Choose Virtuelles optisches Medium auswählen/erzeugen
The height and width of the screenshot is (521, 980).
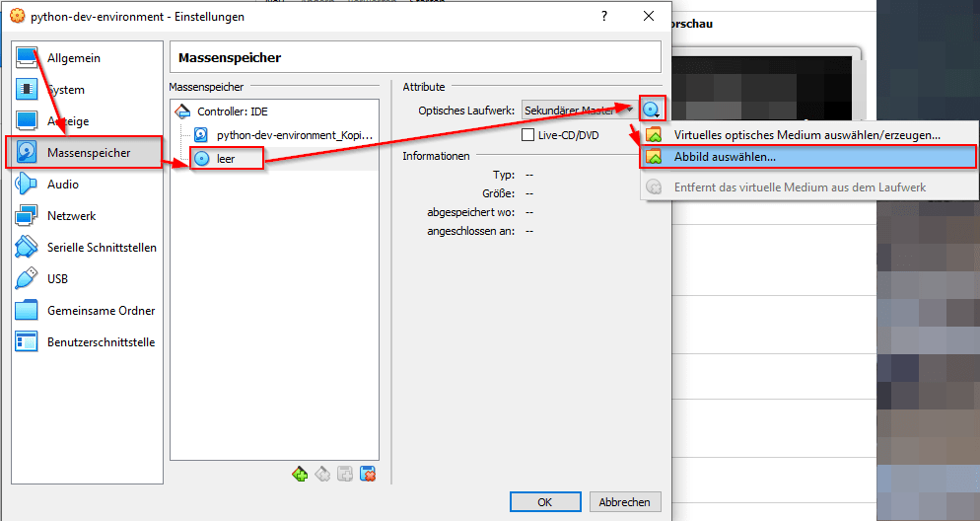point(808,134)
